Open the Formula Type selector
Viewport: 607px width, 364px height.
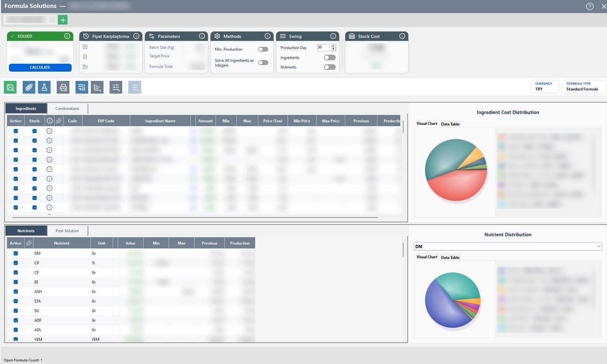click(x=584, y=87)
